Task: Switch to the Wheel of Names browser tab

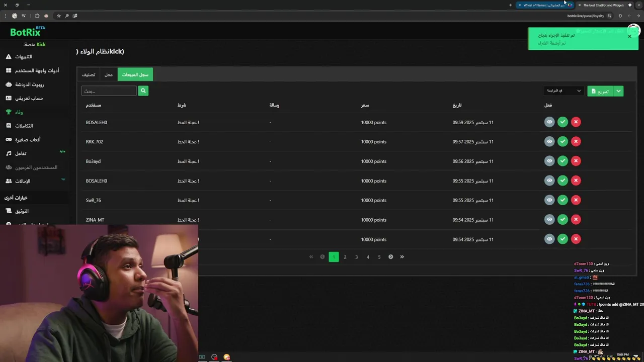Action: [545, 5]
